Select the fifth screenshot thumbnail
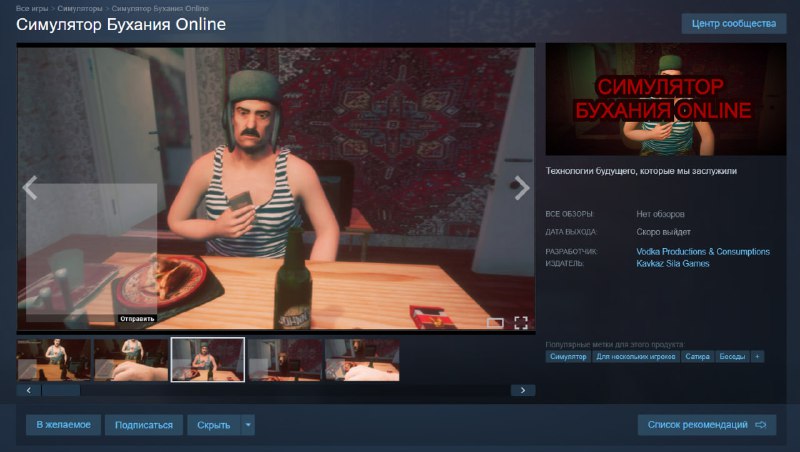 362,360
